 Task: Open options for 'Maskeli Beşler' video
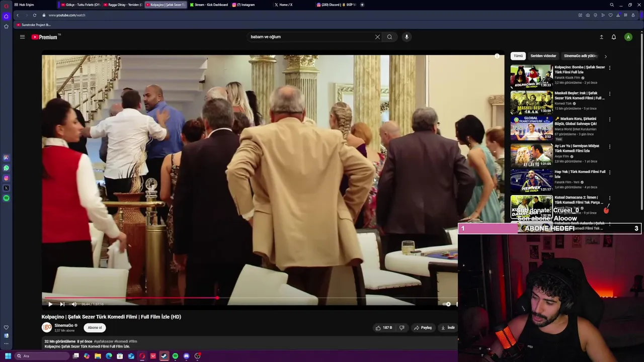pos(610,94)
